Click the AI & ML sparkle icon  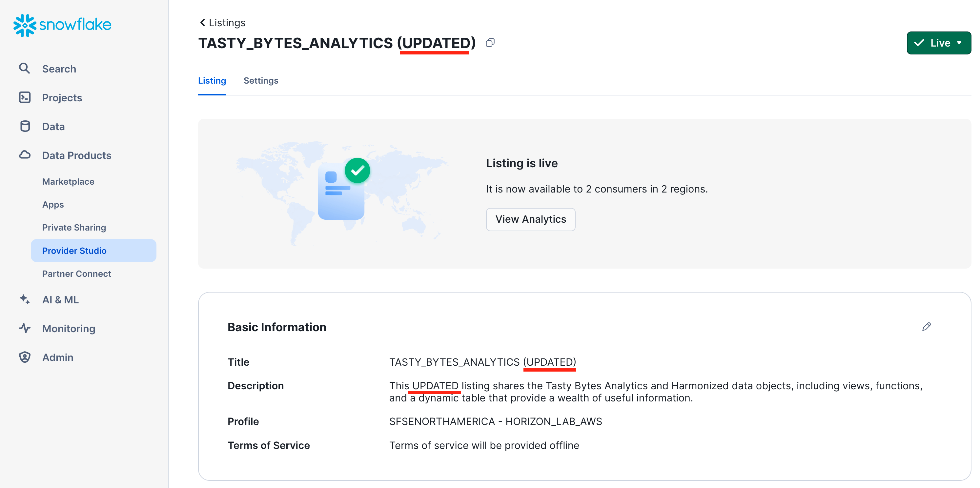click(25, 299)
